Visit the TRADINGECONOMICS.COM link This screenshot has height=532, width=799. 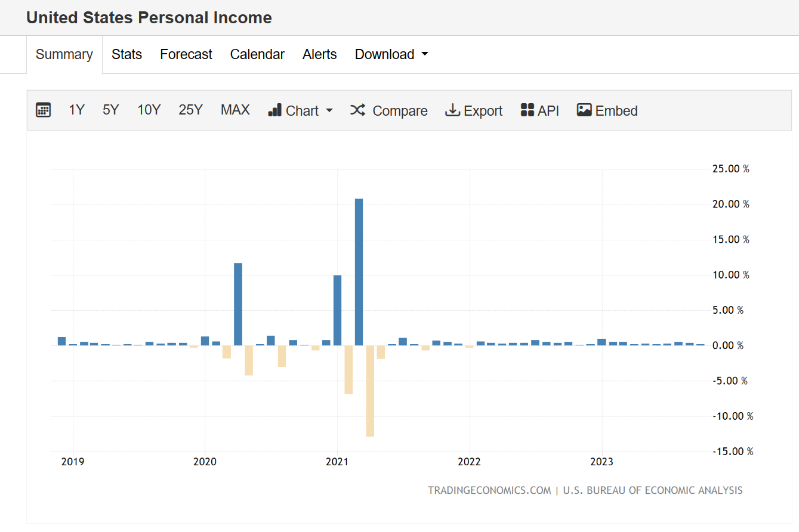[x=488, y=490]
